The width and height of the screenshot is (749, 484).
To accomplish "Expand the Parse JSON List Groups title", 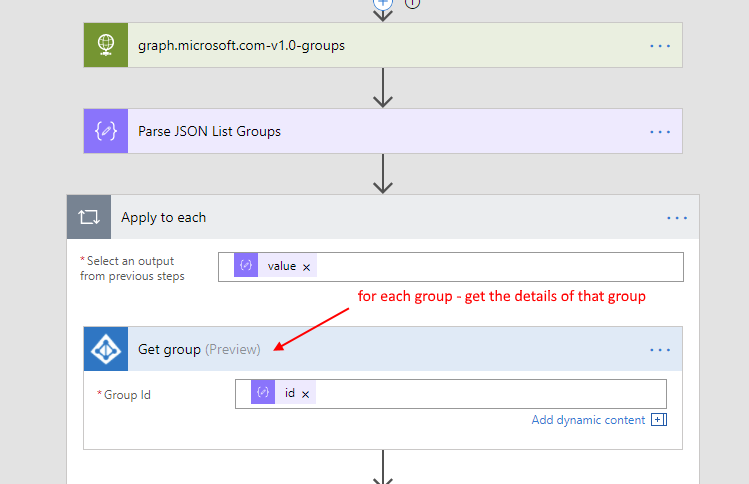I will click(x=209, y=131).
